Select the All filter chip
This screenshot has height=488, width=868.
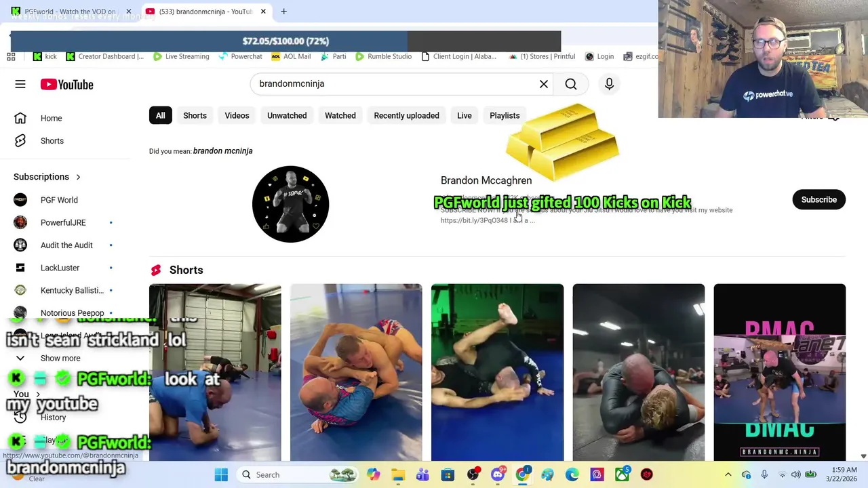[x=161, y=115]
